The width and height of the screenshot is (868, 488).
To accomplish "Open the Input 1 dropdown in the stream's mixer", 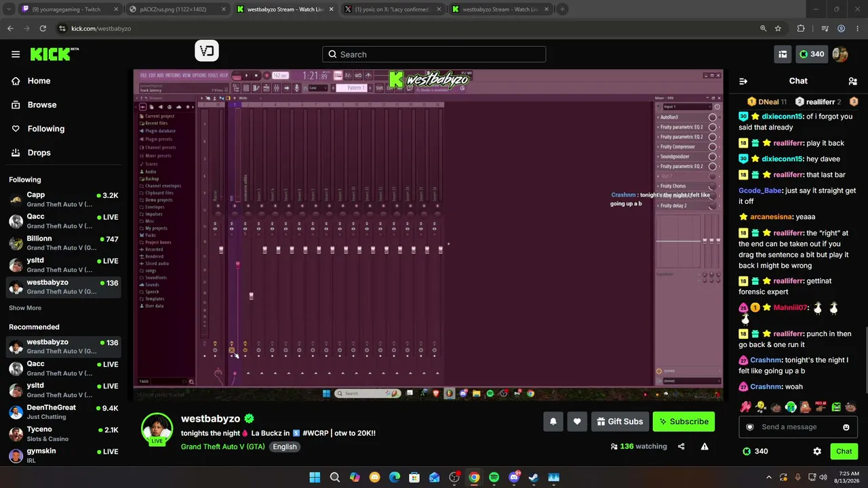I will 688,106.
